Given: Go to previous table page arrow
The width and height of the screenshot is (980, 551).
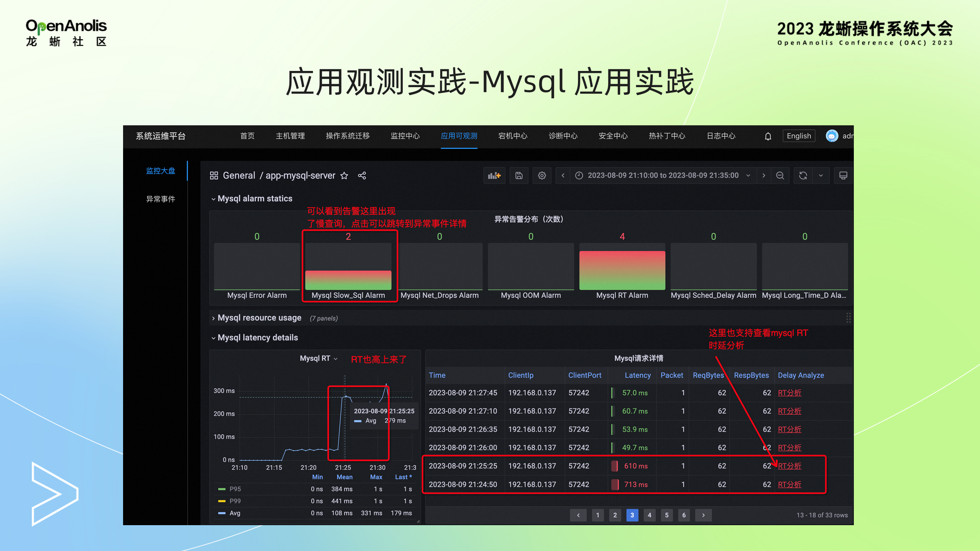Looking at the screenshot, I should (578, 515).
